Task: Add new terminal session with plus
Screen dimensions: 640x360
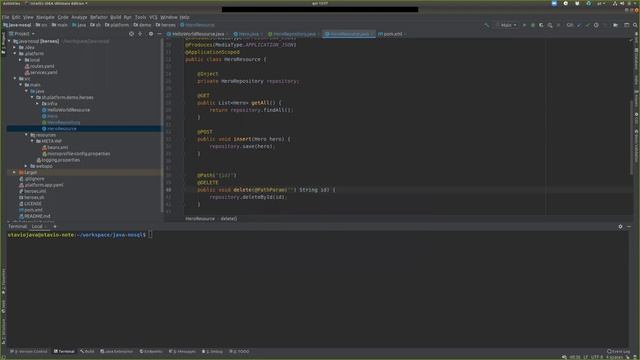Action: coord(55,227)
